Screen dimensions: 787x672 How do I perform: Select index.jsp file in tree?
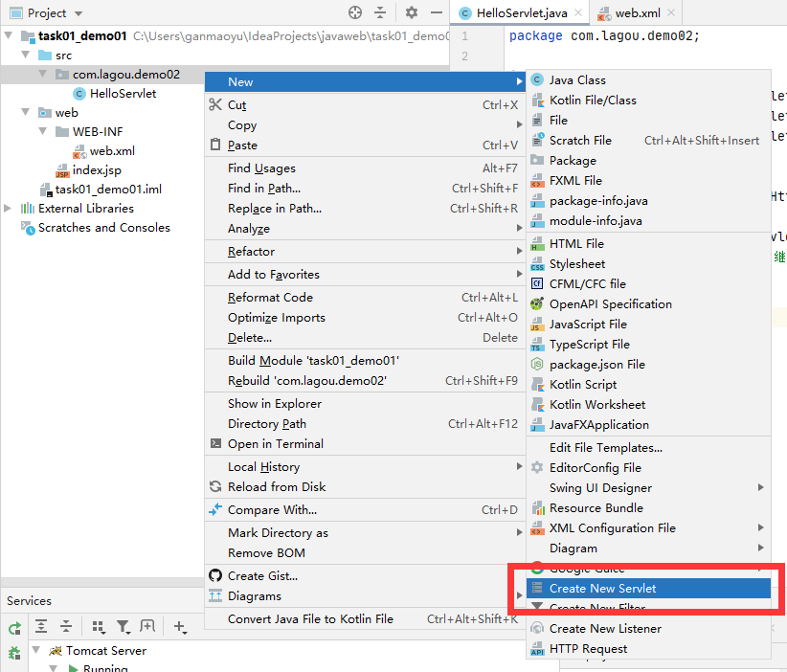pos(88,170)
